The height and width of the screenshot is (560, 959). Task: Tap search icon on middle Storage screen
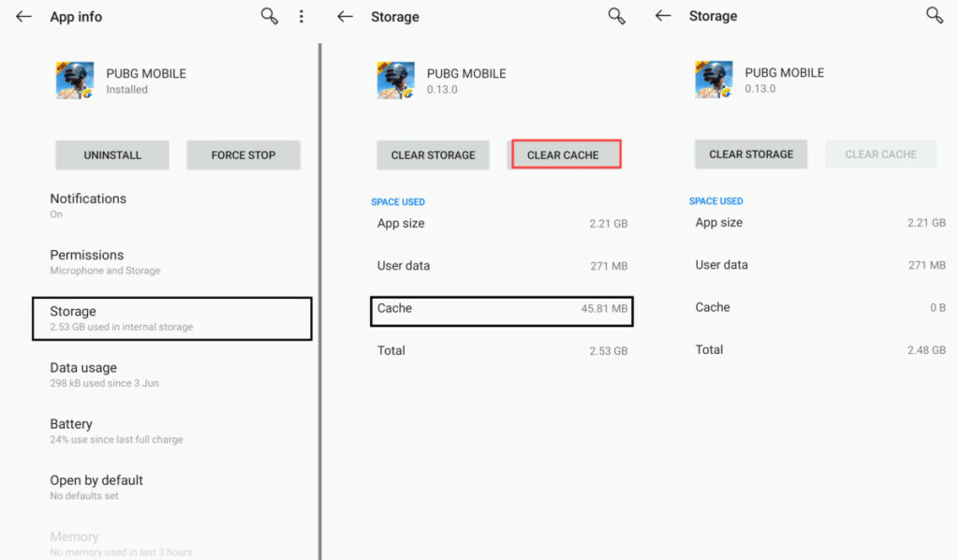click(616, 17)
